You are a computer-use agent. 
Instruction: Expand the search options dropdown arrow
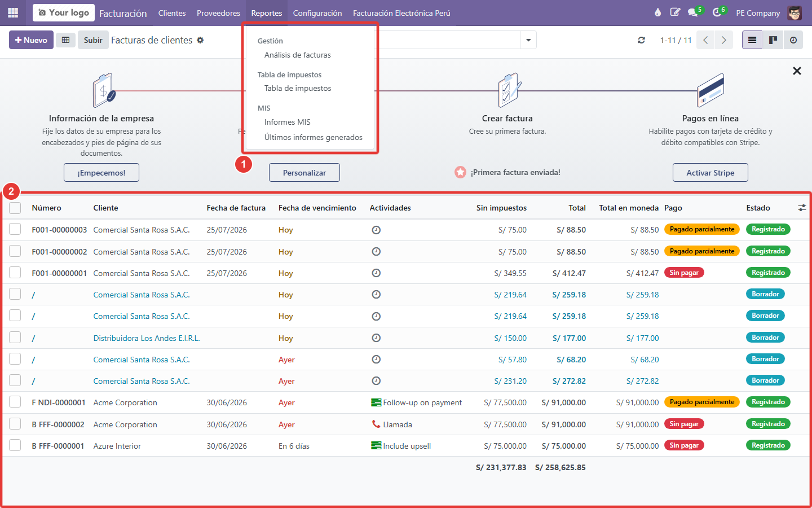click(x=528, y=40)
